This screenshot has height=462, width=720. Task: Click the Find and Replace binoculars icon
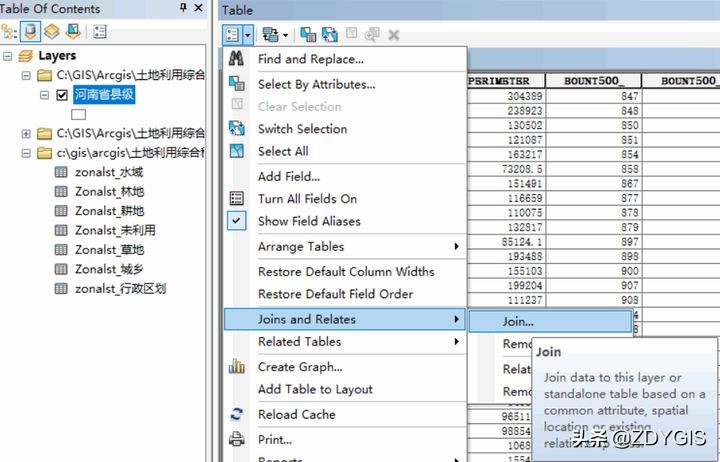point(236,59)
